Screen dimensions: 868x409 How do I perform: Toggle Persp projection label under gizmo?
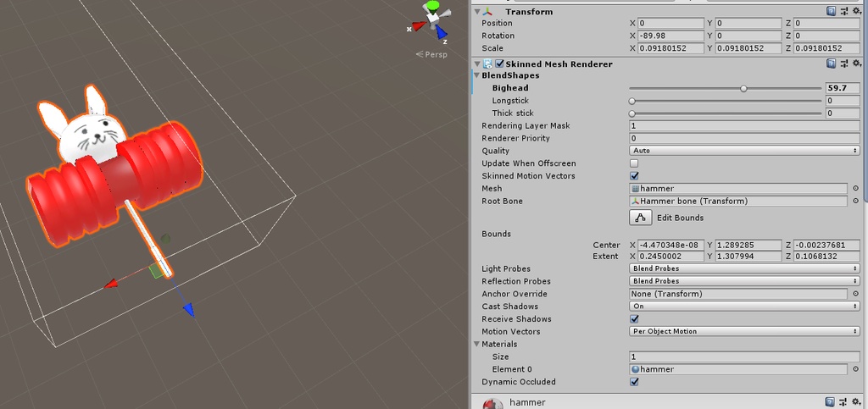tap(431, 54)
